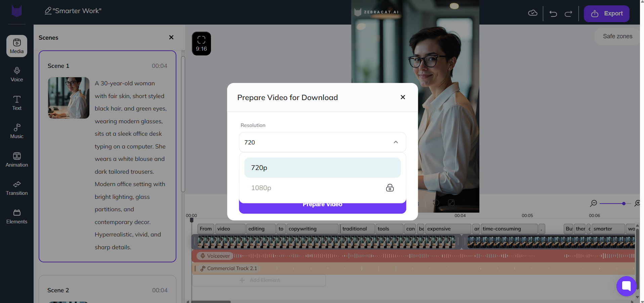Image resolution: width=644 pixels, height=303 pixels.
Task: Select the 'video' caption word
Action: [230, 229]
